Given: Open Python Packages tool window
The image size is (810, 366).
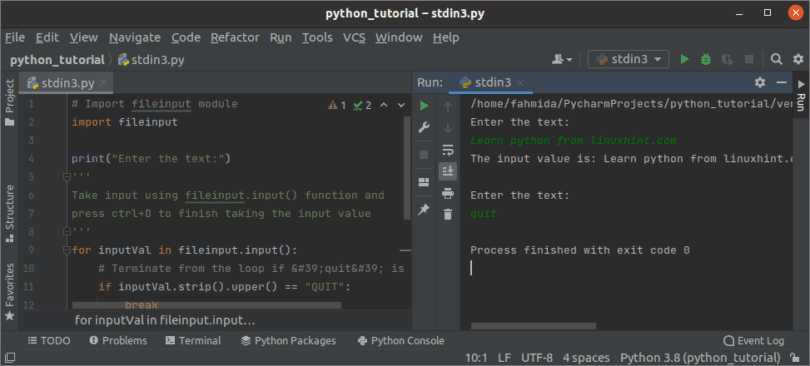Looking at the screenshot, I should (288, 341).
